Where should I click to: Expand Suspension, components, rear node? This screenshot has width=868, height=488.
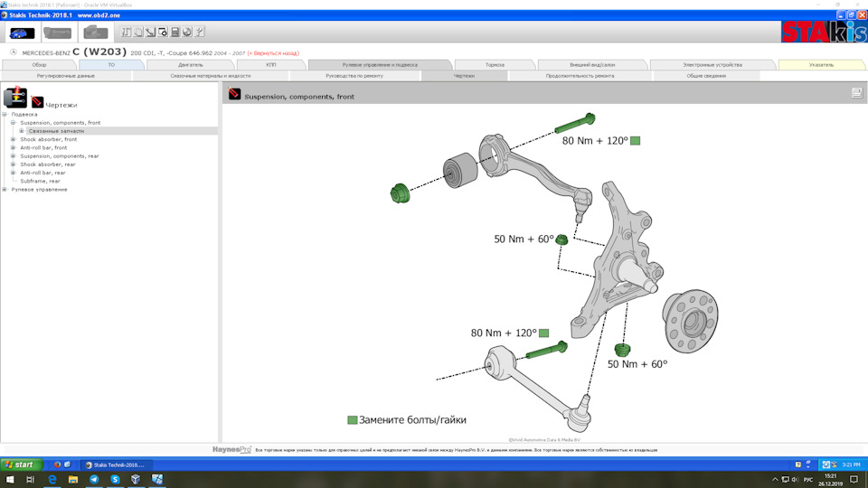point(14,156)
